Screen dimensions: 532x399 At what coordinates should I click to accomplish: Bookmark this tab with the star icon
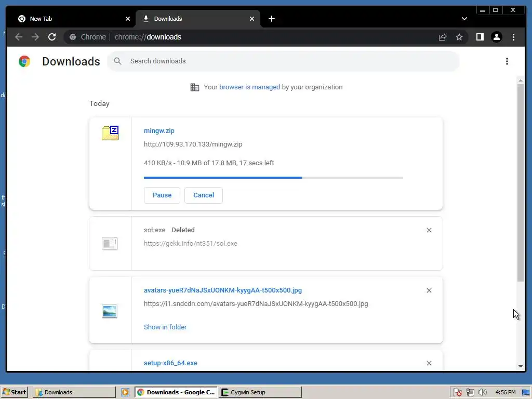[x=459, y=37]
